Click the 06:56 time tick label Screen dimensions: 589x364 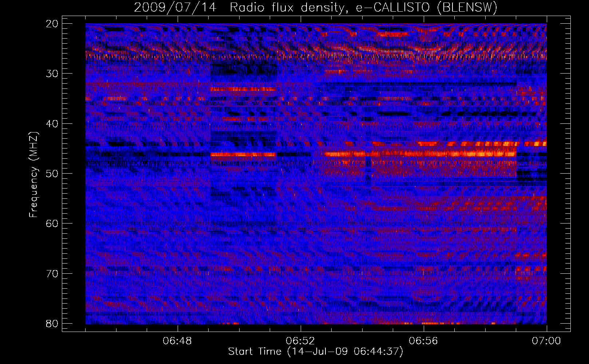[x=423, y=341]
